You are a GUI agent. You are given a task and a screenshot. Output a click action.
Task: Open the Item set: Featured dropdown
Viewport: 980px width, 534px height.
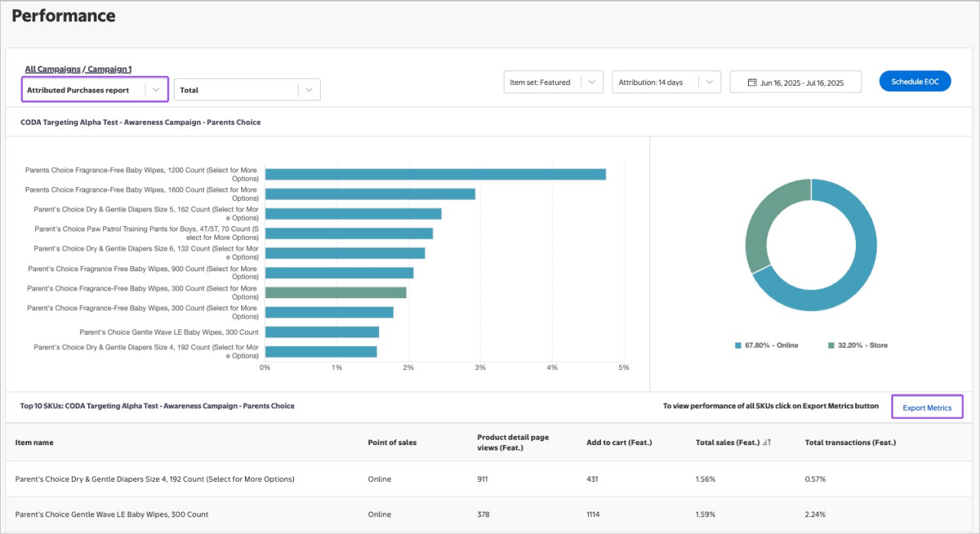(553, 82)
